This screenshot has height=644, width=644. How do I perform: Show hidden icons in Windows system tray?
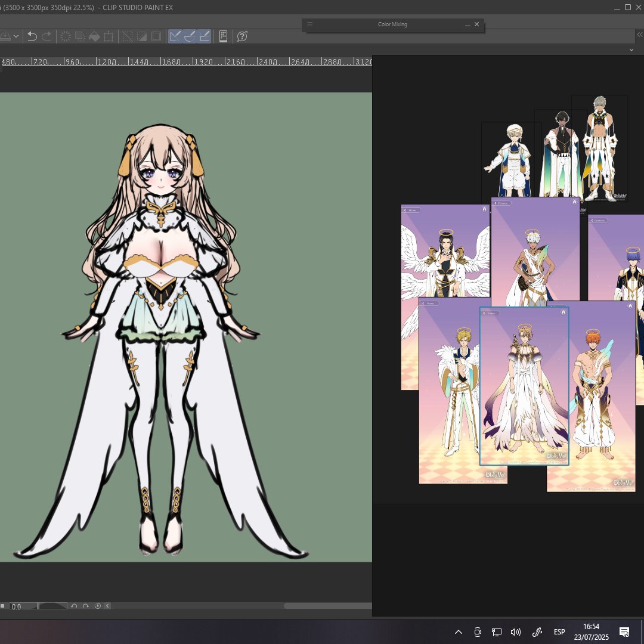[459, 631]
